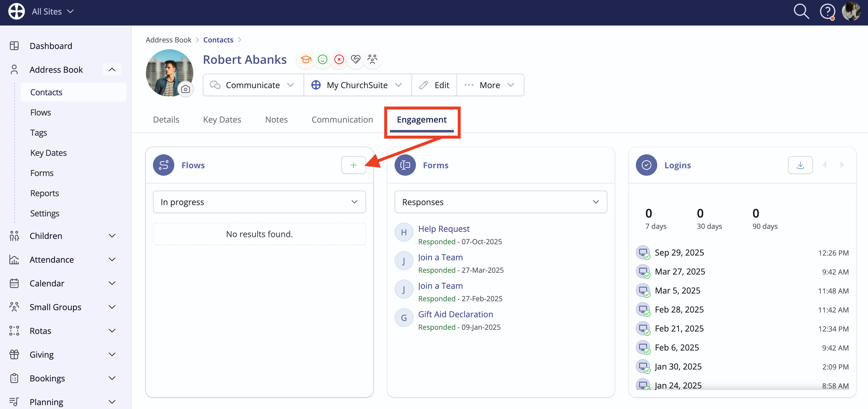Click the Rotas module icon
Screen dimensions: 868x409
click(x=14, y=331)
